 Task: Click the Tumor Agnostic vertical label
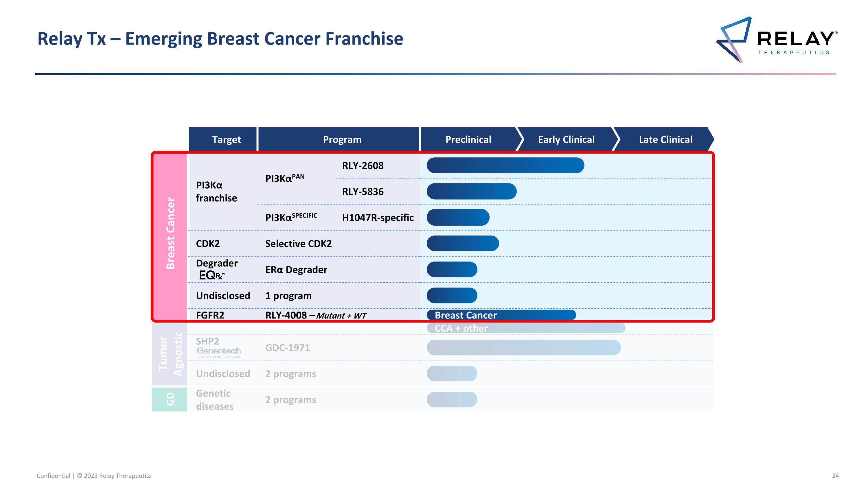[x=170, y=353]
